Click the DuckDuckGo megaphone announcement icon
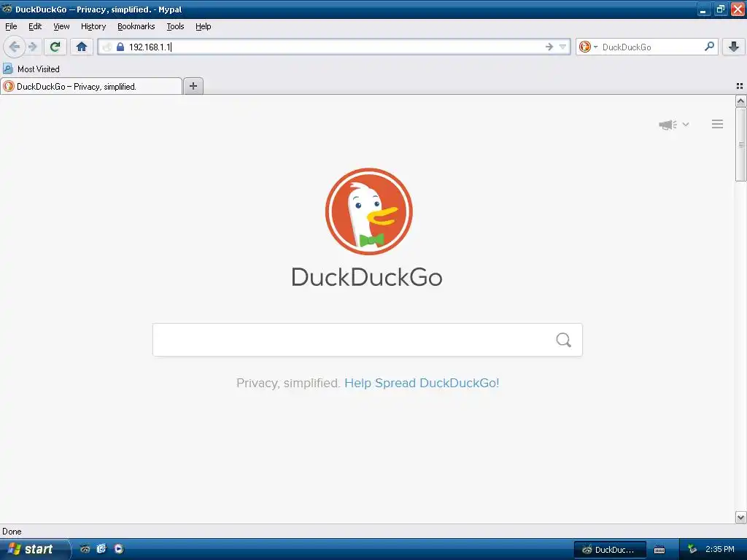The width and height of the screenshot is (747, 560). click(667, 125)
